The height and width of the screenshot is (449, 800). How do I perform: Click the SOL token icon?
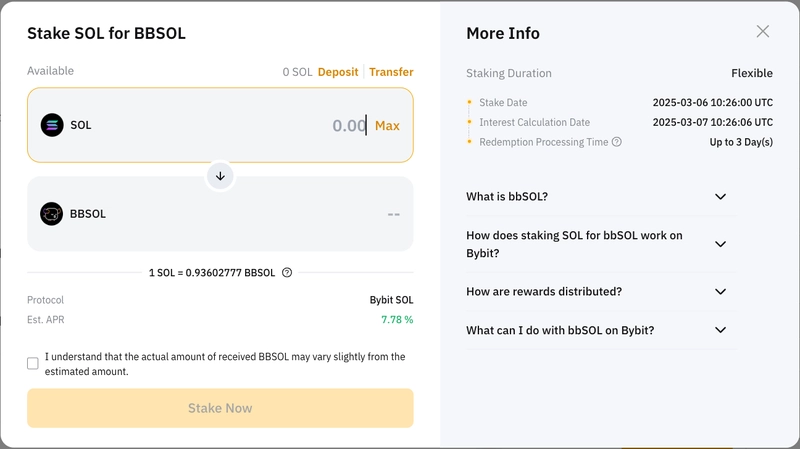tap(52, 125)
